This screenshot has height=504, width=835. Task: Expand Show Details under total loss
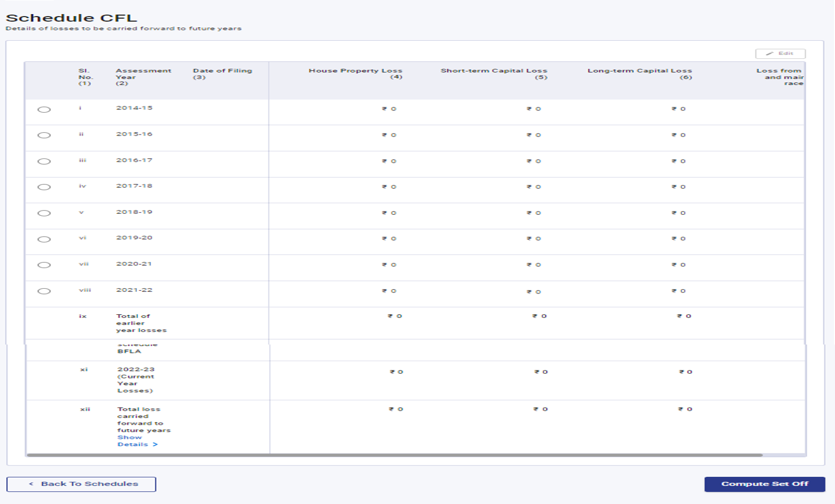click(x=137, y=441)
